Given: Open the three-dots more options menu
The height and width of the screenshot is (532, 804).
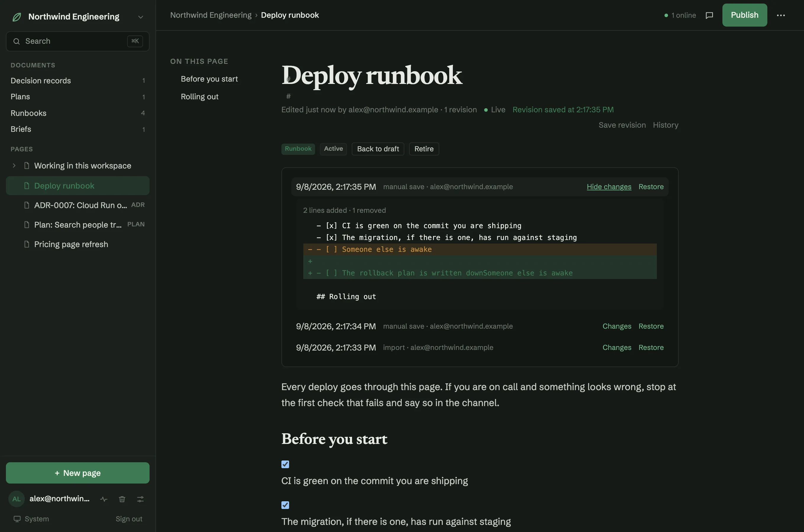Looking at the screenshot, I should (781, 15).
